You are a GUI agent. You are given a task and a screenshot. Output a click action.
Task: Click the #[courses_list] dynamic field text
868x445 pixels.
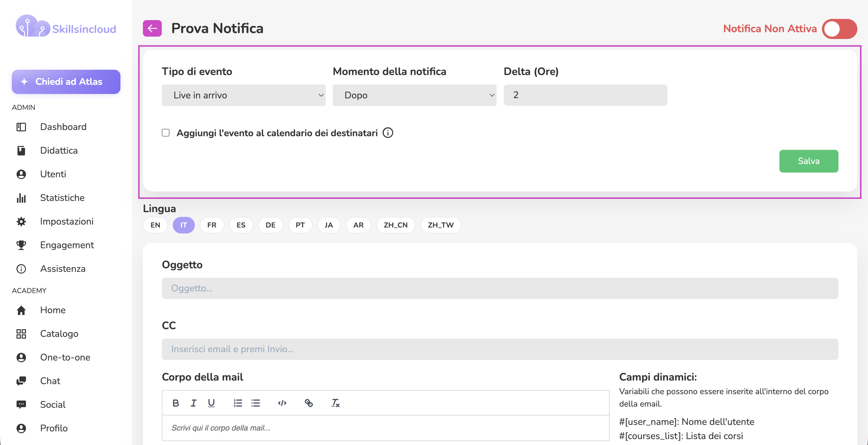[x=681, y=436]
